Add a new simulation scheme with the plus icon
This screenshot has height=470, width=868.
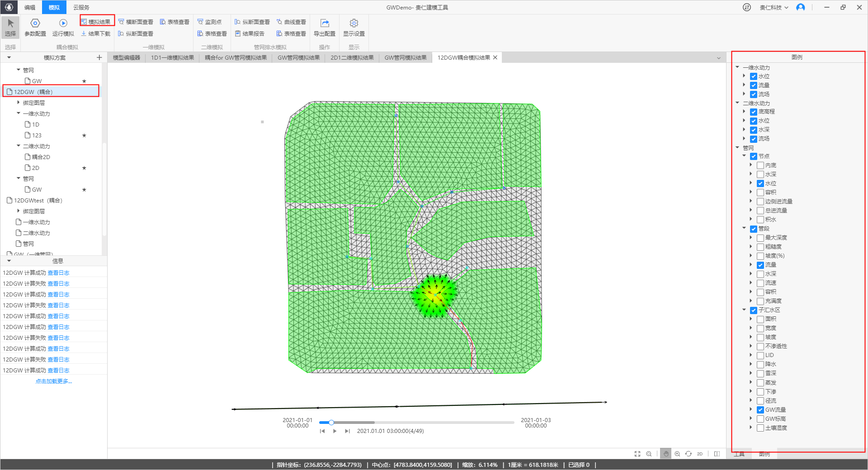[x=99, y=57]
